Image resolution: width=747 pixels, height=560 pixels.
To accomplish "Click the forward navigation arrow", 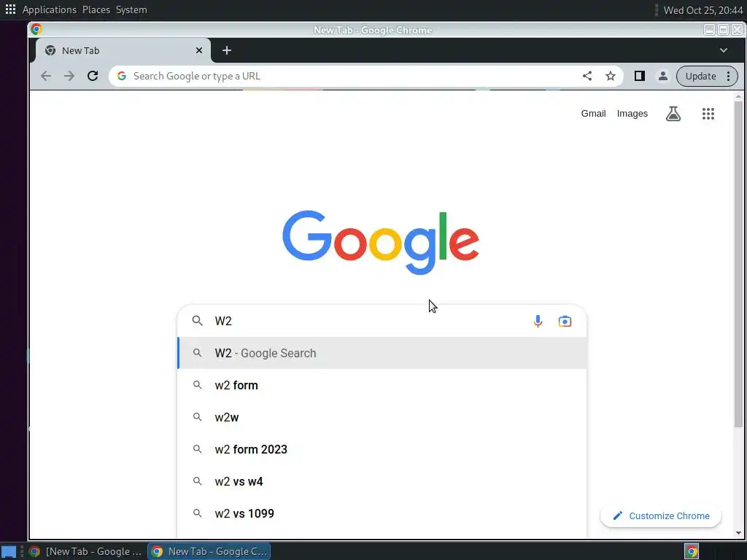I will tap(69, 76).
